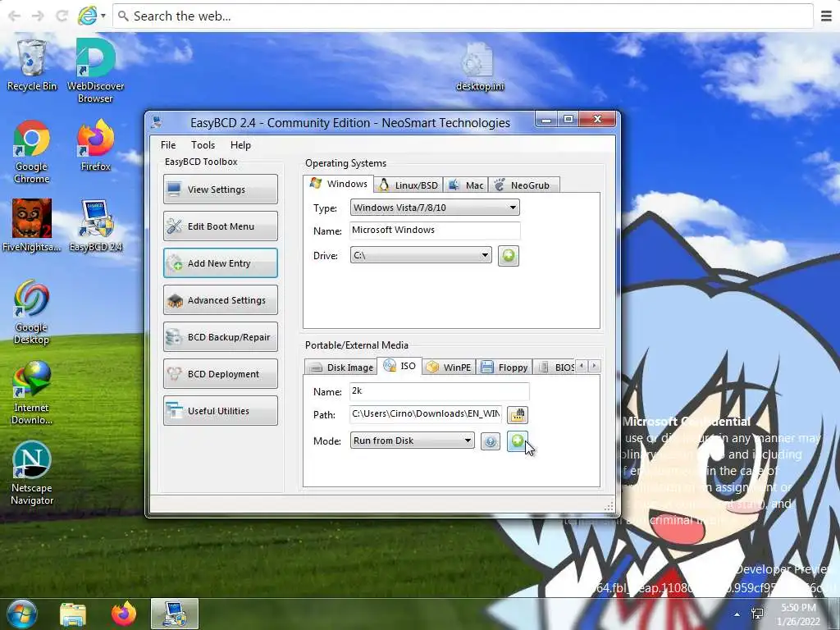Image resolution: width=840 pixels, height=630 pixels.
Task: Select Add New Entry in toolbox
Action: point(221,263)
